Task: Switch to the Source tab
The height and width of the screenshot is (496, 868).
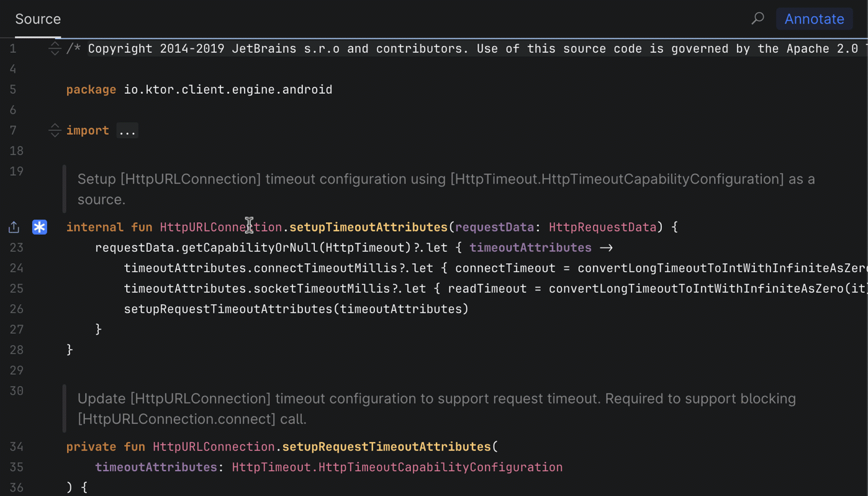Action: (x=38, y=19)
